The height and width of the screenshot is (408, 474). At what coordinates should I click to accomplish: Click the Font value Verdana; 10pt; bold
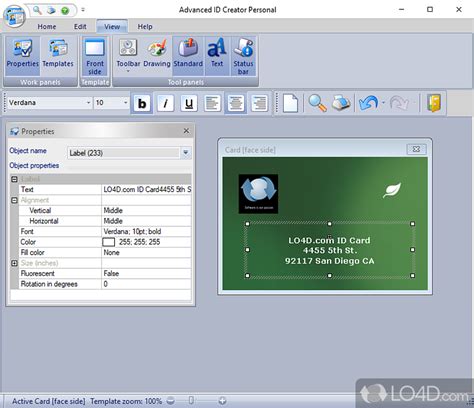(146, 232)
